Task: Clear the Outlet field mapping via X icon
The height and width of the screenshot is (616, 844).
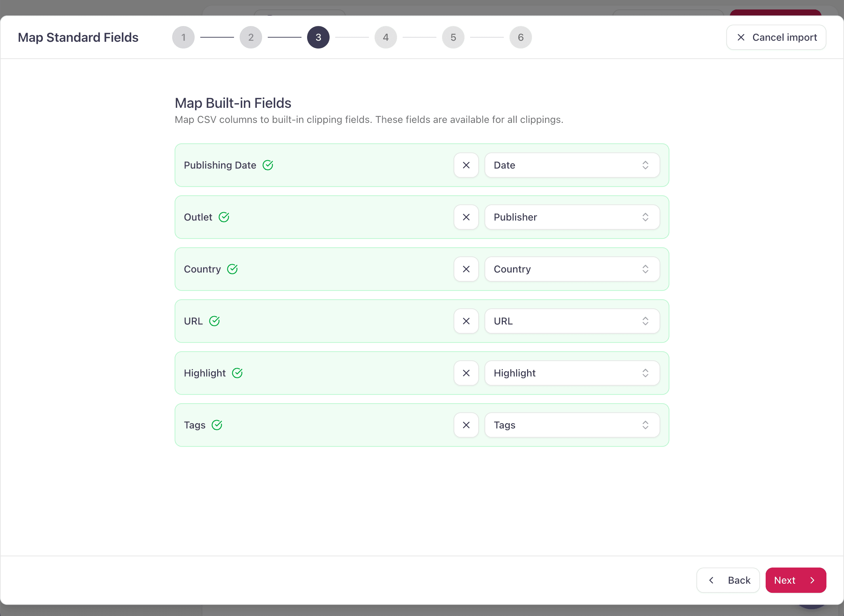Action: pos(466,217)
